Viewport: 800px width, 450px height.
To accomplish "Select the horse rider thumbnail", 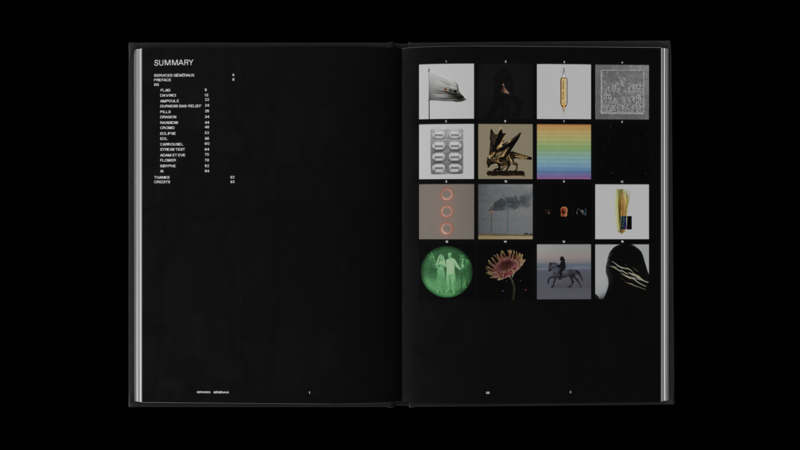I will pos(563,271).
